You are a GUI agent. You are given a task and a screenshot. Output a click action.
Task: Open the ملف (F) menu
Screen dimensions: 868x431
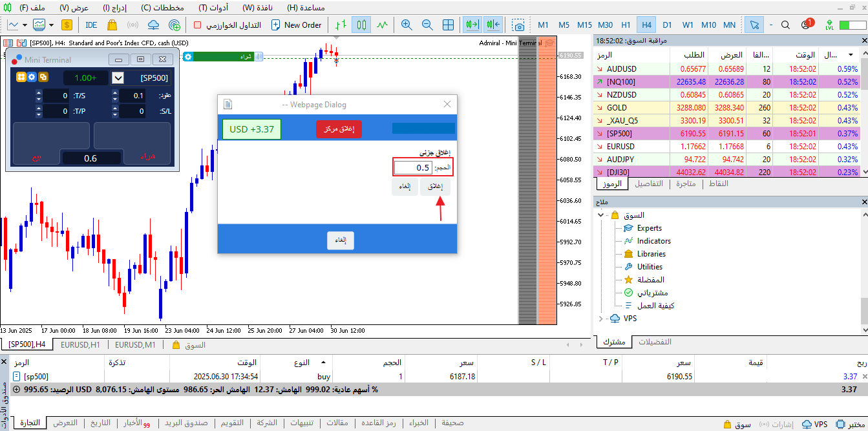(x=32, y=8)
